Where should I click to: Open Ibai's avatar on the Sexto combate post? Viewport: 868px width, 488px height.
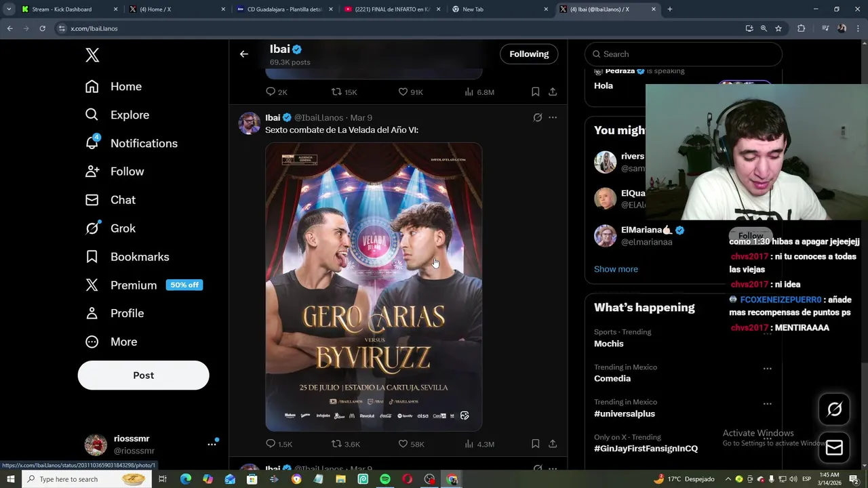click(249, 123)
